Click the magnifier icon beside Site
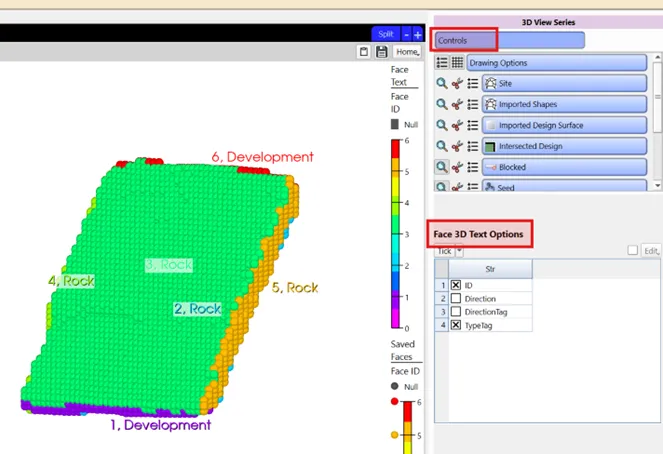This screenshot has width=663, height=454. 441,83
